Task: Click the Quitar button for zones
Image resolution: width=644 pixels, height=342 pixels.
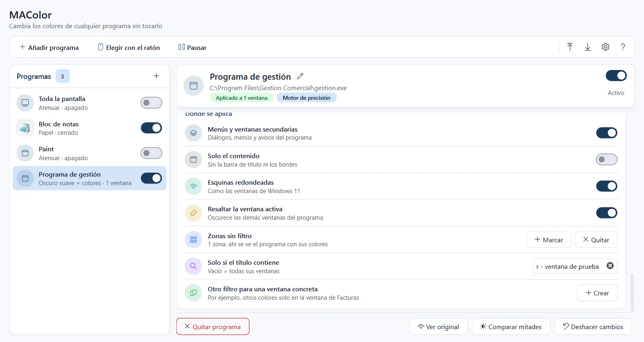Action: (596, 240)
